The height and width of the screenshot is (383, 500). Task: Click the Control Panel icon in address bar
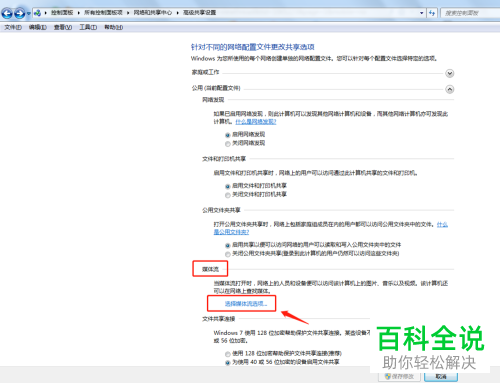(37, 13)
